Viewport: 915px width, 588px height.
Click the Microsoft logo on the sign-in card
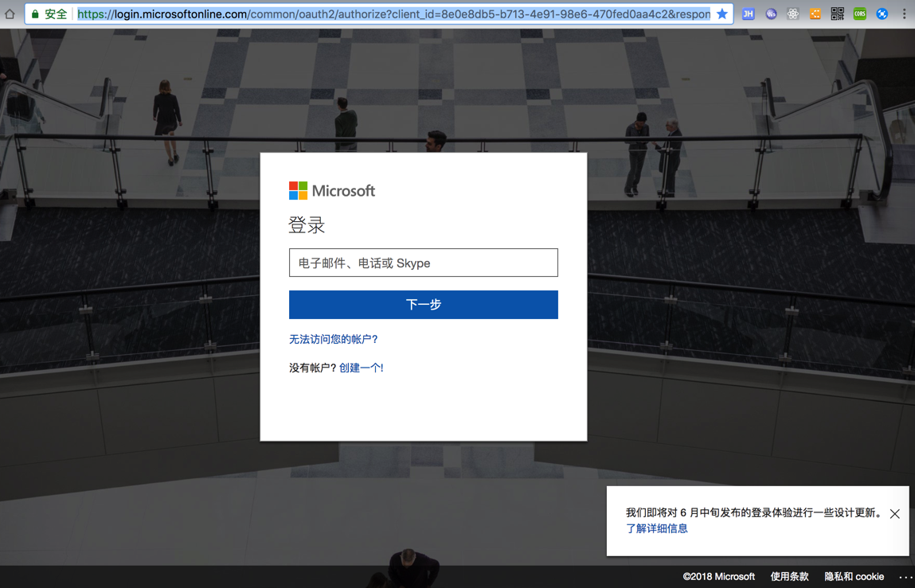[x=332, y=191]
